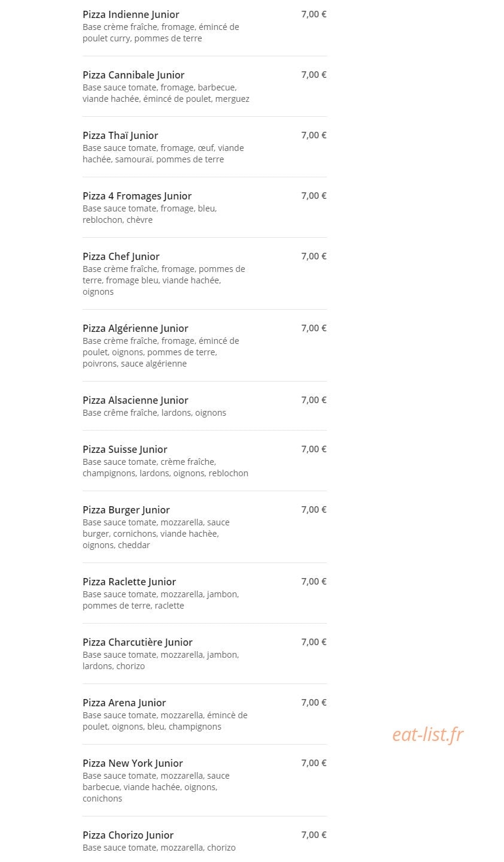
Task: Select Pizza Chorizo Junior
Action: pyautogui.click(x=128, y=835)
